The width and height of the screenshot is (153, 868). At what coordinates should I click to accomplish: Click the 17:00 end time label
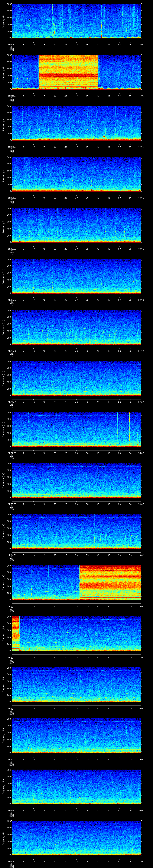point(141,147)
